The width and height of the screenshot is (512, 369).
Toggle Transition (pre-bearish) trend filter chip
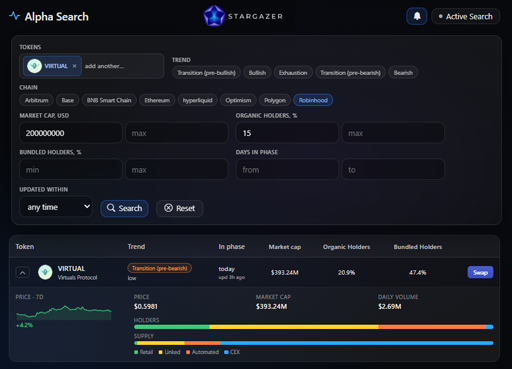pos(350,73)
